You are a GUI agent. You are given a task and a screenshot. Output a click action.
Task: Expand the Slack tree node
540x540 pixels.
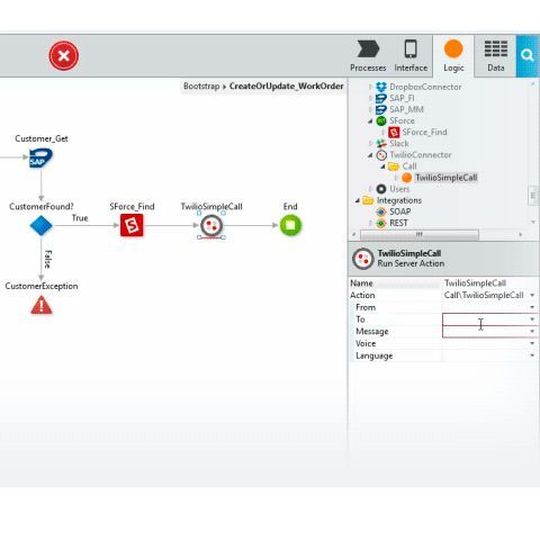371,144
